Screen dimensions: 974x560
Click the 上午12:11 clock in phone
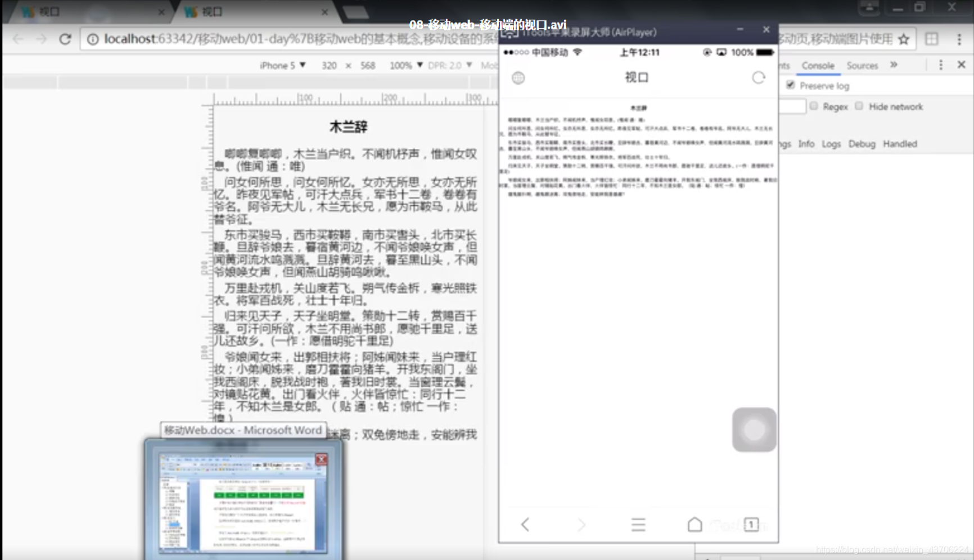coord(639,52)
